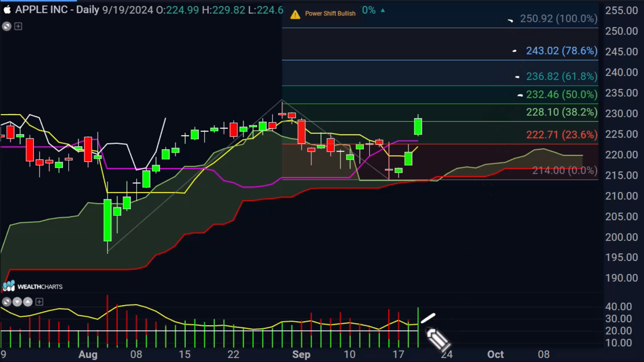Screen dimensions: 644x362
Task: Click the 22 label on time axis
Action: tap(233, 355)
